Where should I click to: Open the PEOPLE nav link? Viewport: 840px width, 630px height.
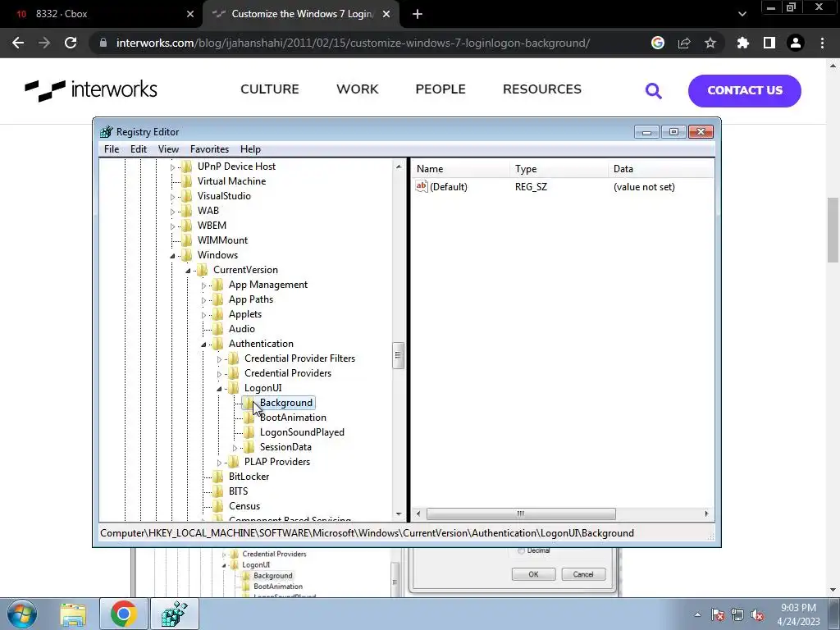[x=441, y=89]
